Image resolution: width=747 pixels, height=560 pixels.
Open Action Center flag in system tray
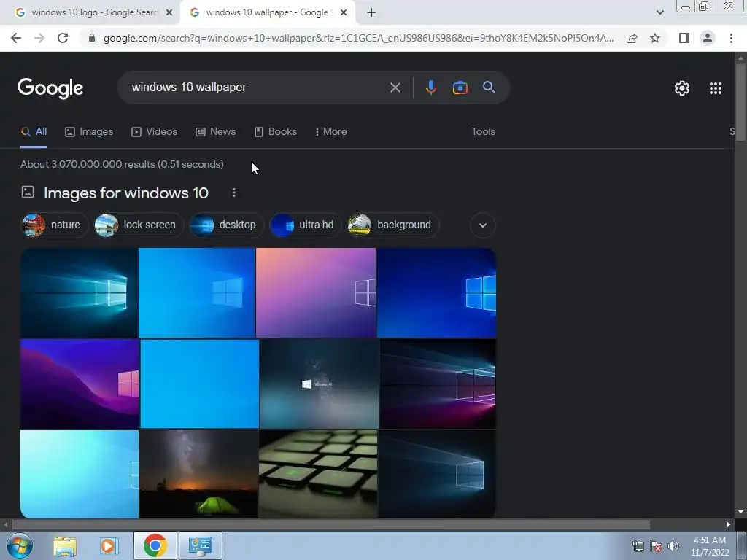656,546
